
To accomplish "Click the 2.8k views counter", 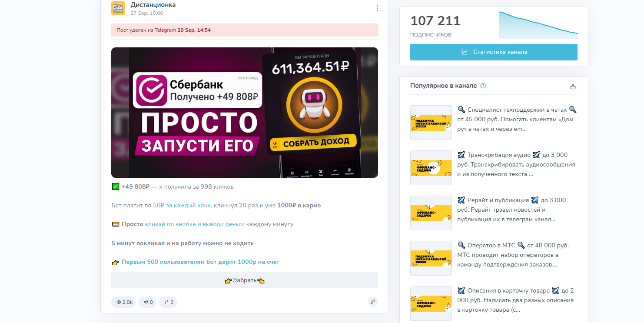I will click(124, 302).
